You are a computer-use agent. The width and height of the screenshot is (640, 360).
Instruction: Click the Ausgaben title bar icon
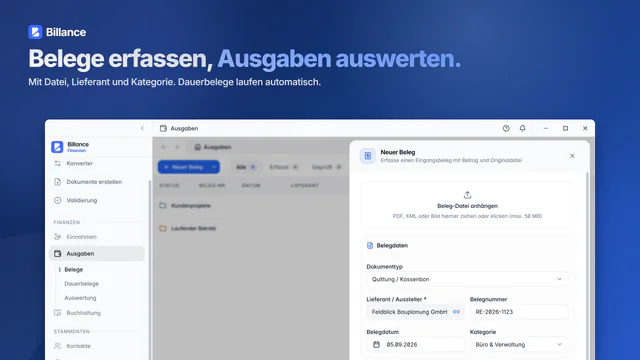(x=163, y=128)
